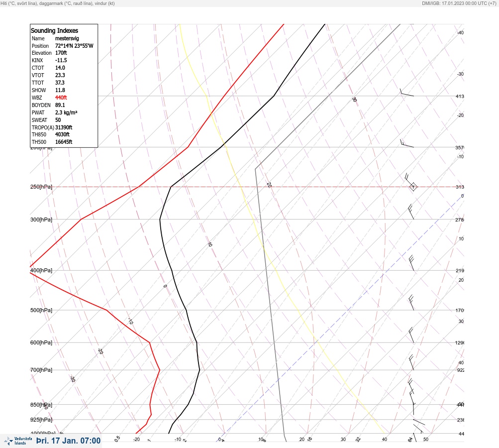The image size is (499, 448).
Task: Click the SHOW value 11.8
Action: coord(60,90)
